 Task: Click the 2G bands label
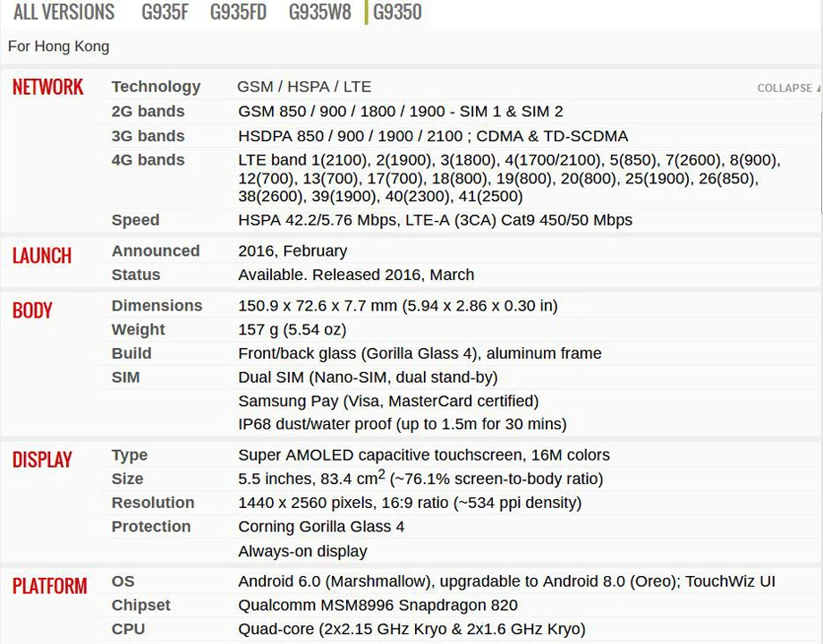pyautogui.click(x=148, y=111)
